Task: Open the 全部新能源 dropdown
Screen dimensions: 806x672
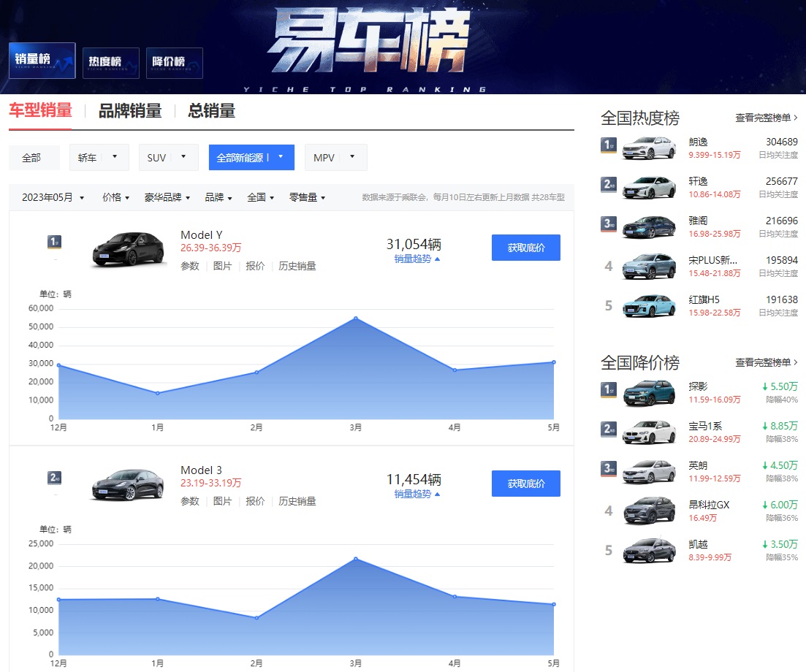Action: click(x=251, y=157)
